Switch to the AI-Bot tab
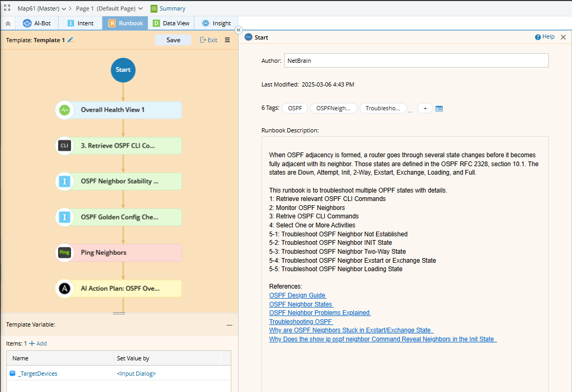This screenshot has height=392, width=572. coord(36,23)
